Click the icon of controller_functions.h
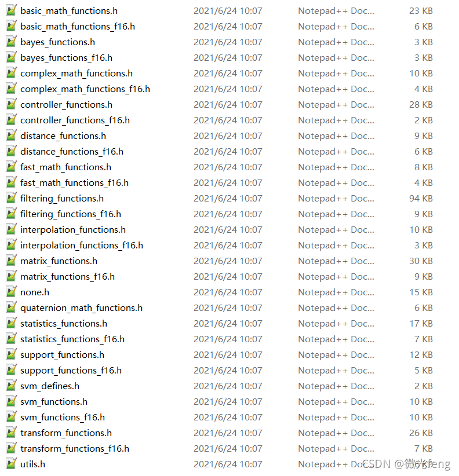The height and width of the screenshot is (476, 459). (x=11, y=104)
